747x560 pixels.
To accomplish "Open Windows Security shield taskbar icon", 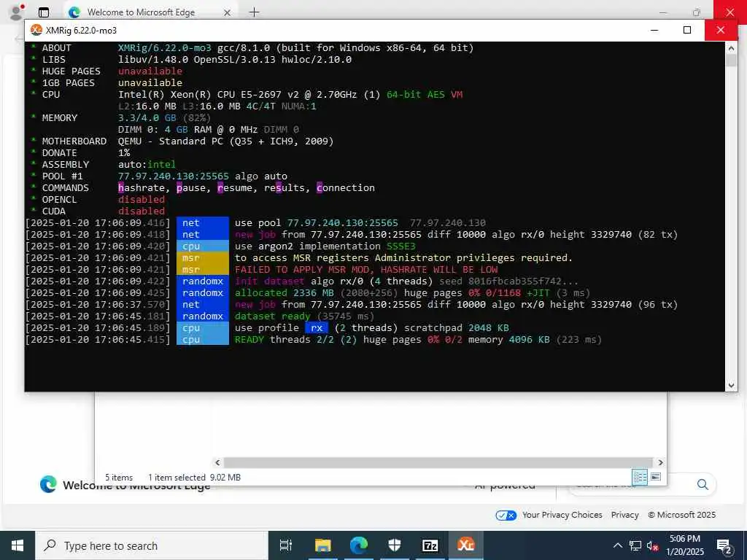I will [395, 545].
